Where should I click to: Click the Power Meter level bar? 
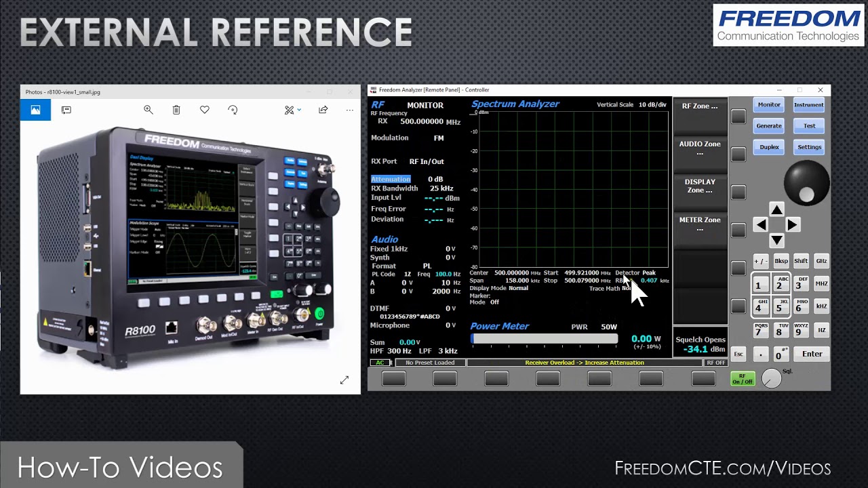click(545, 339)
